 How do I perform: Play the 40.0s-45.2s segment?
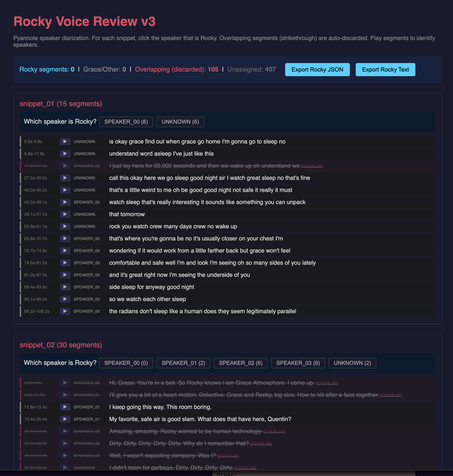[x=65, y=190]
